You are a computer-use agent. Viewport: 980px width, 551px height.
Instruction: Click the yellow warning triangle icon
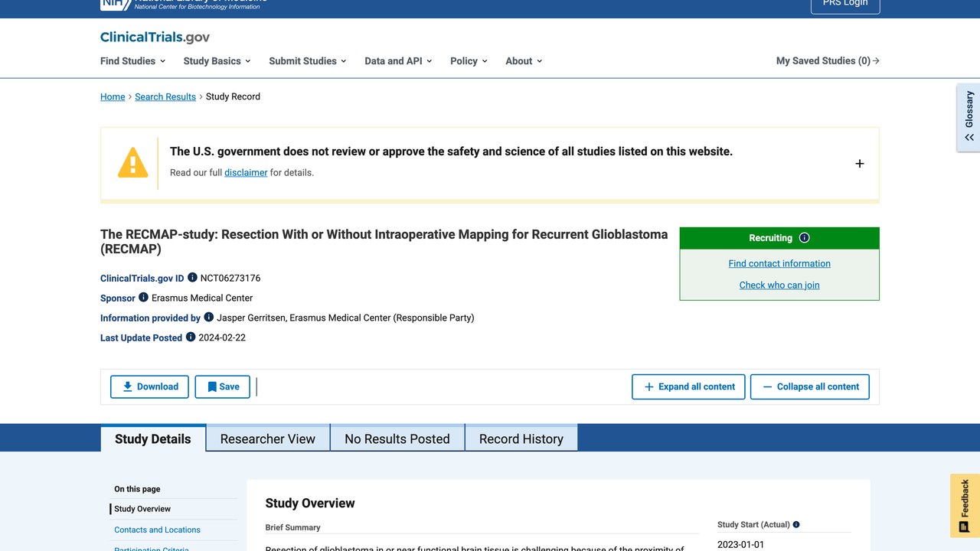[132, 162]
